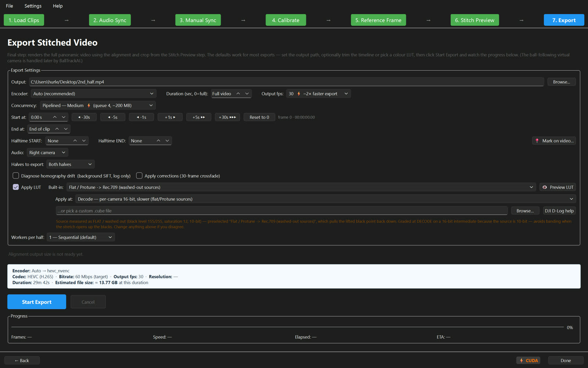
Task: Open the Halves to export dropdown
Action: click(71, 164)
